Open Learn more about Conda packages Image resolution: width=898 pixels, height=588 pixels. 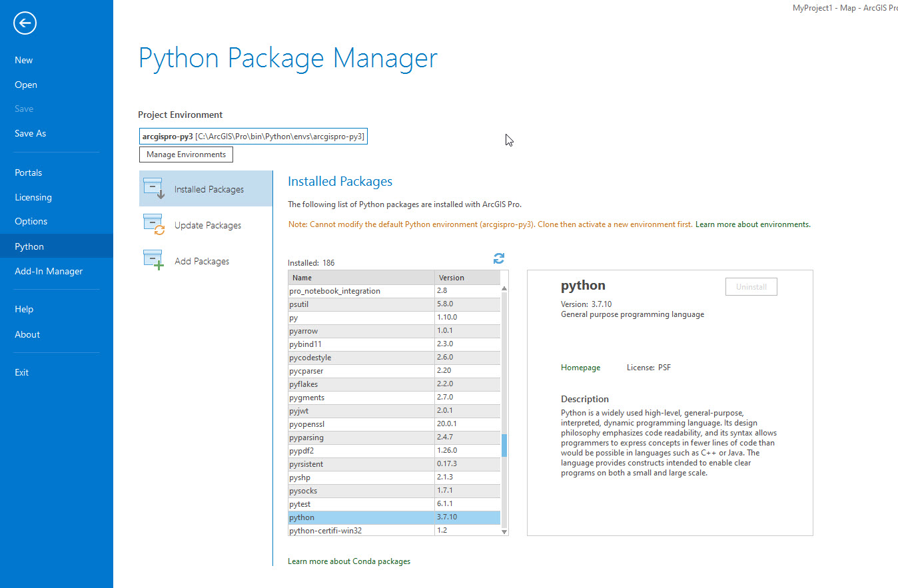pos(349,561)
